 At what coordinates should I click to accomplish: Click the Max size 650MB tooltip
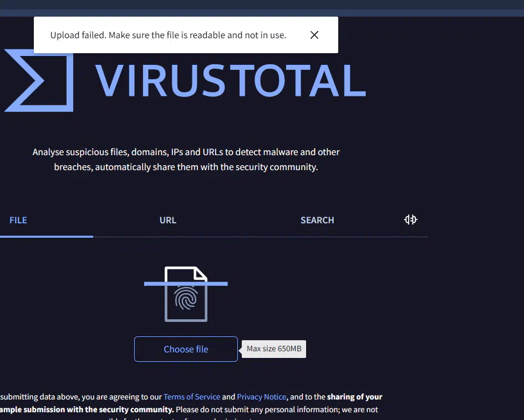click(274, 349)
